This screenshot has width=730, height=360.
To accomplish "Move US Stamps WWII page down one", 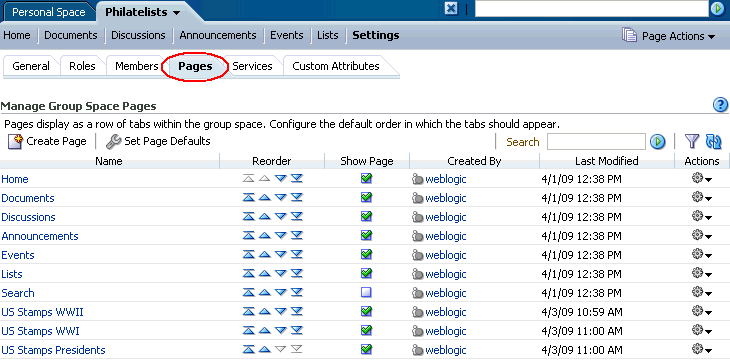I will 280,312.
